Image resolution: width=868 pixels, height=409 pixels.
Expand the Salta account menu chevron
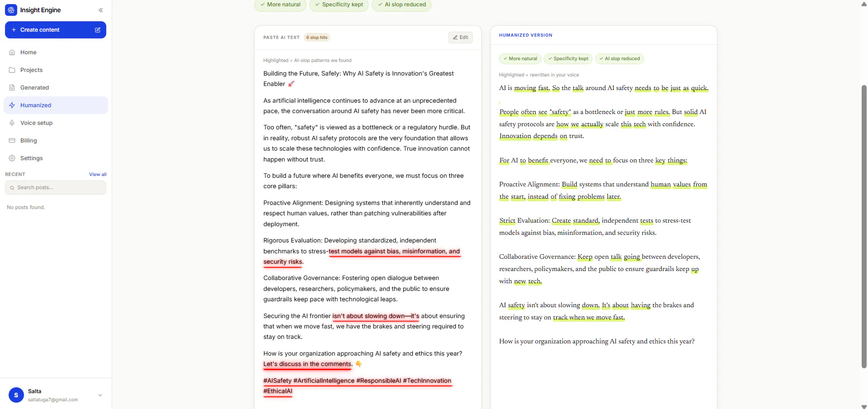click(100, 395)
